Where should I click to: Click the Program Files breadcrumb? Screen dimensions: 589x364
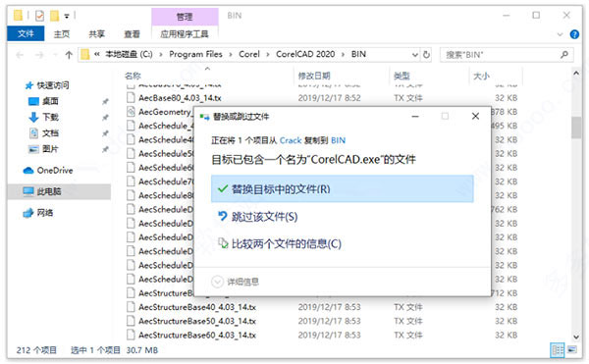tap(195, 54)
